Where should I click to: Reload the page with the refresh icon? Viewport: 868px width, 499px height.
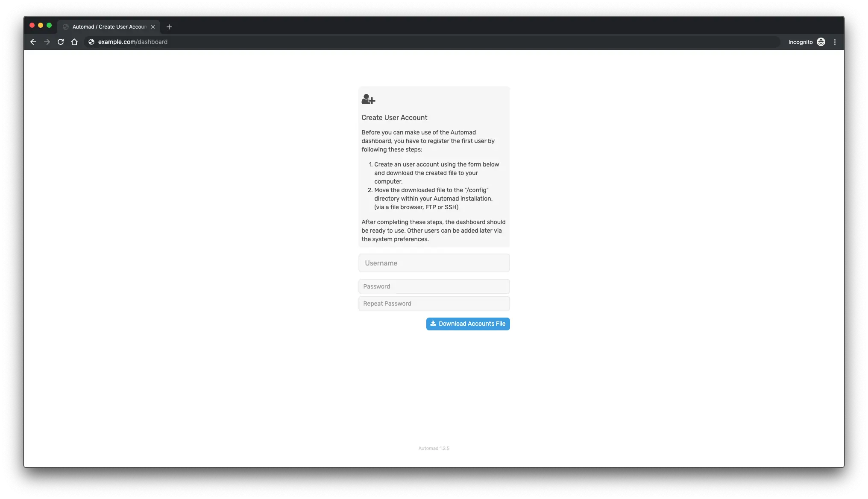tap(61, 42)
